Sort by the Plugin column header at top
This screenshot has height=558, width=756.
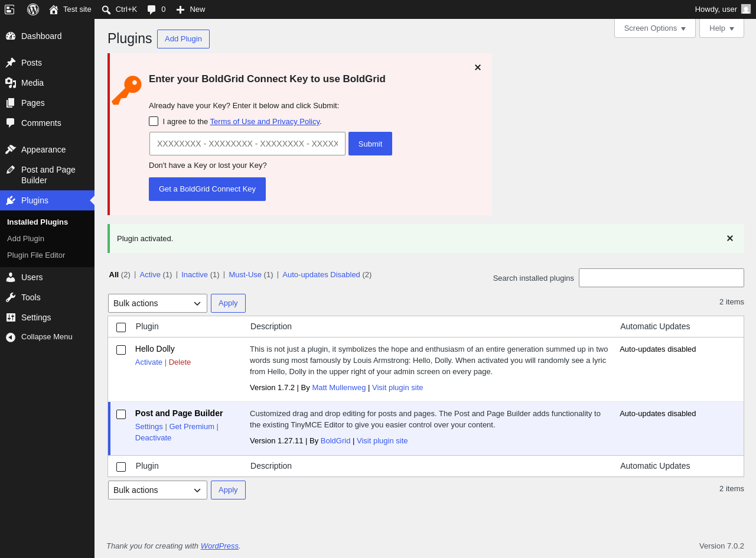point(147,326)
